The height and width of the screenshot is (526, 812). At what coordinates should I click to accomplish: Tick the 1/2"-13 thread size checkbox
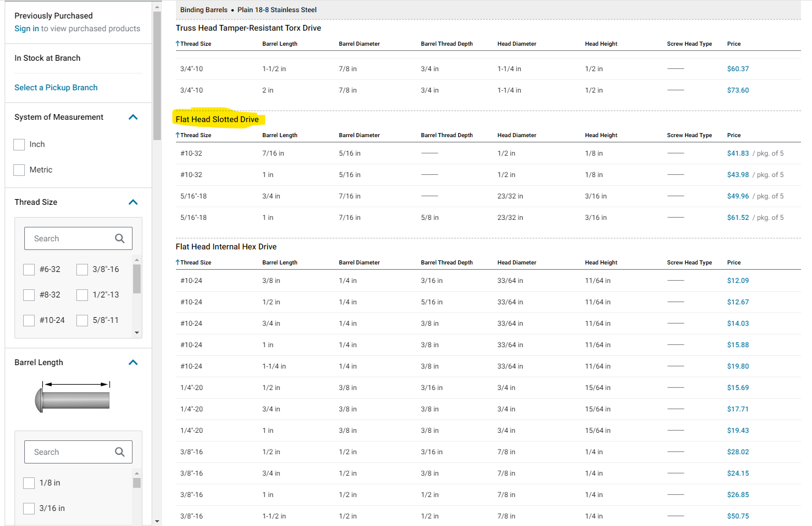click(82, 295)
